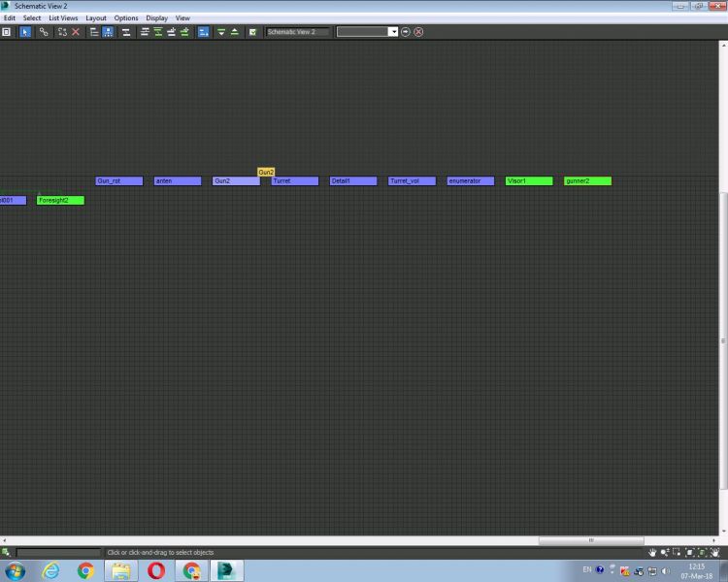728x582 pixels.
Task: Open Internet Explorer from taskbar
Action: click(x=50, y=570)
